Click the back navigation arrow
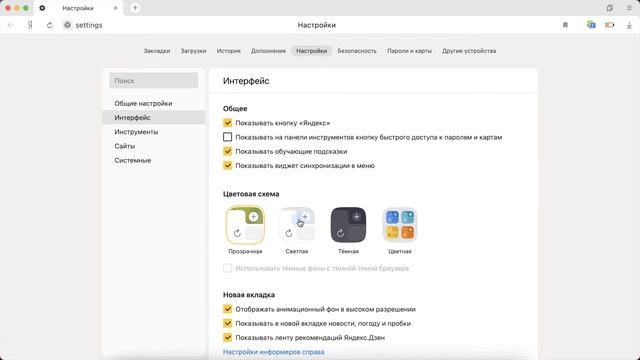The height and width of the screenshot is (360, 640). tap(11, 25)
